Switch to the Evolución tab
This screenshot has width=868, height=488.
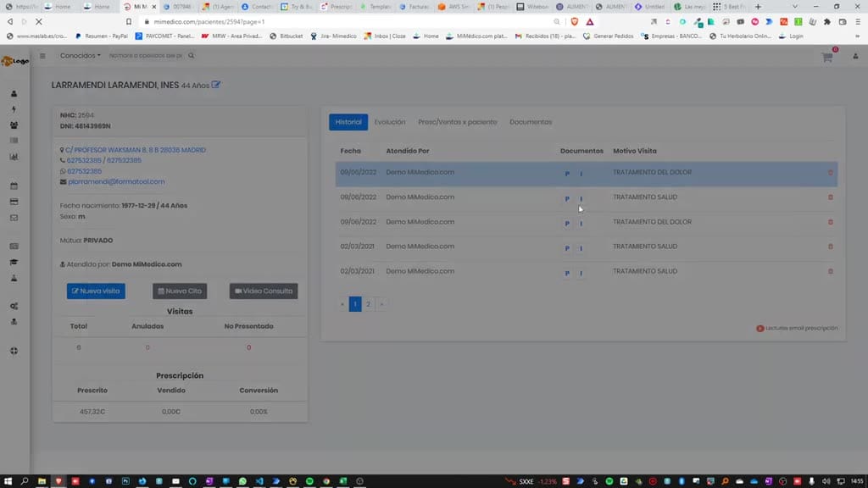390,122
